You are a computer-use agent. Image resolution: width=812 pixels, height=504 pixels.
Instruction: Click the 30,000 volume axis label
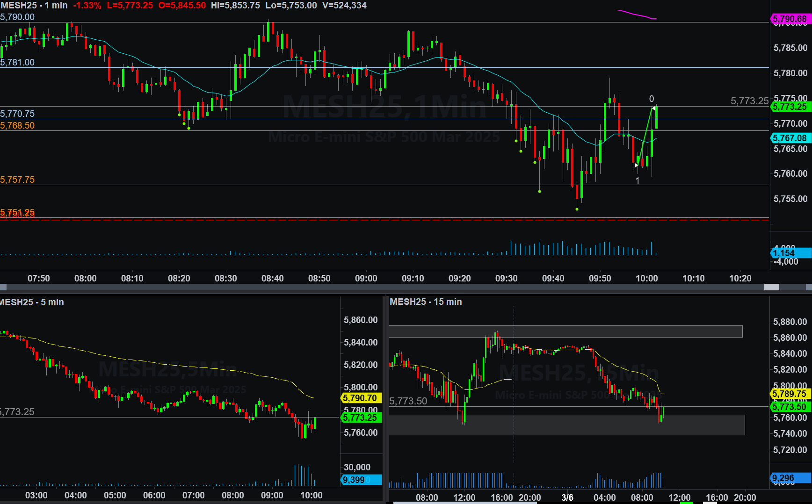[x=357, y=467]
